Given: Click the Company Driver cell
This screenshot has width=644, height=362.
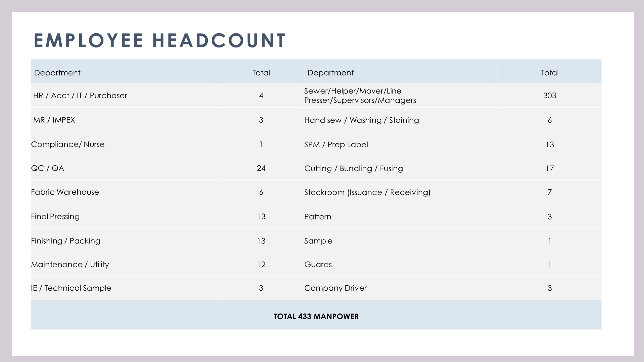Looking at the screenshot, I should [335, 288].
